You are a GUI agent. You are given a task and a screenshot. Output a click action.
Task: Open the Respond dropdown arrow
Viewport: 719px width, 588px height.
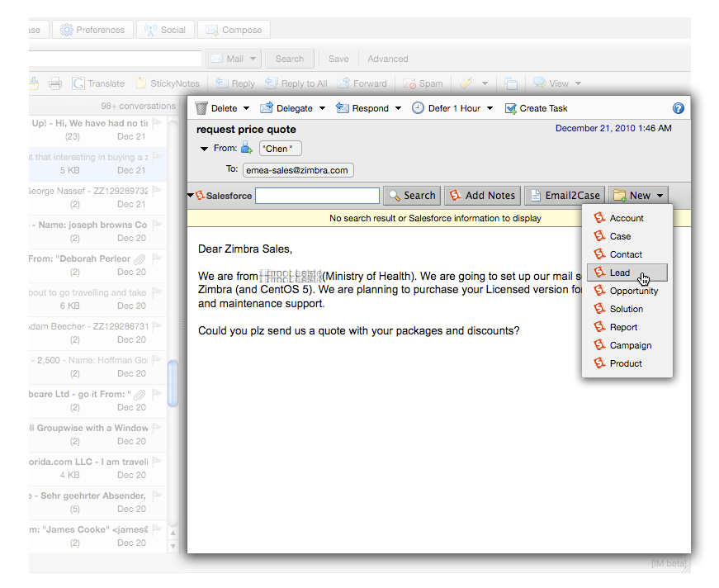(398, 108)
